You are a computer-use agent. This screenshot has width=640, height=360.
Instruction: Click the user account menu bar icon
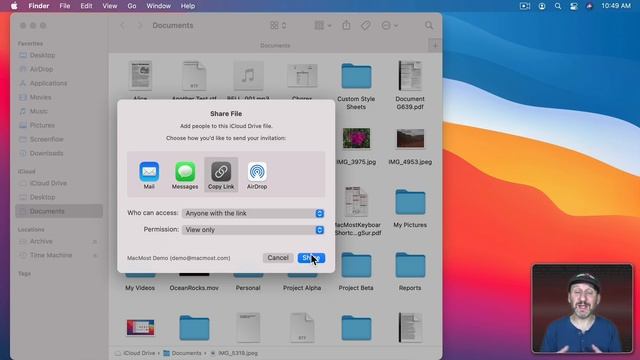[x=542, y=6]
